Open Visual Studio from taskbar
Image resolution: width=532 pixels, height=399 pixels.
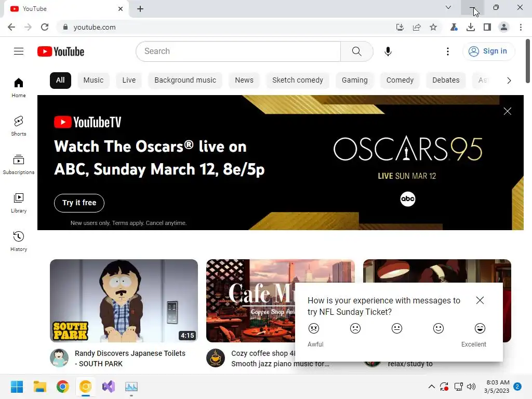109,387
